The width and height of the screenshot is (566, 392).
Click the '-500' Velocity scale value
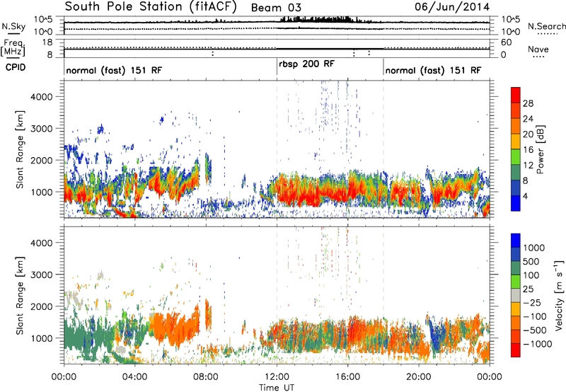(535, 330)
